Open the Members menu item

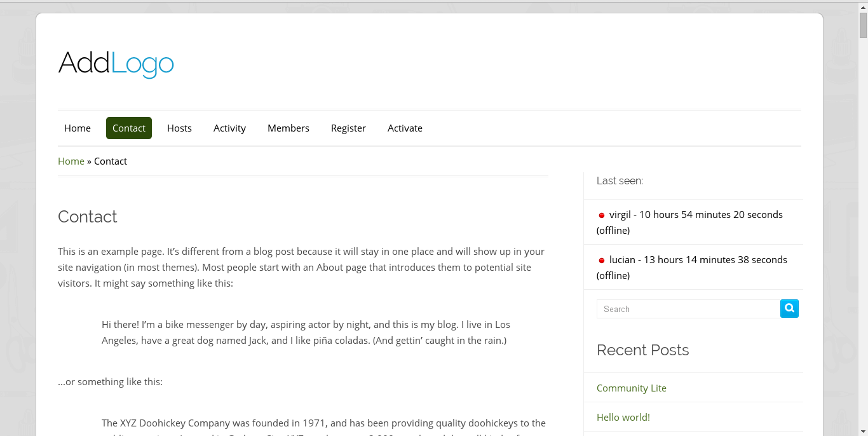(288, 128)
